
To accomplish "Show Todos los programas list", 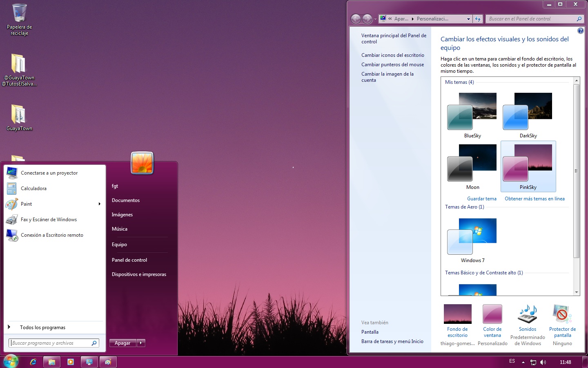I will pyautogui.click(x=55, y=327).
